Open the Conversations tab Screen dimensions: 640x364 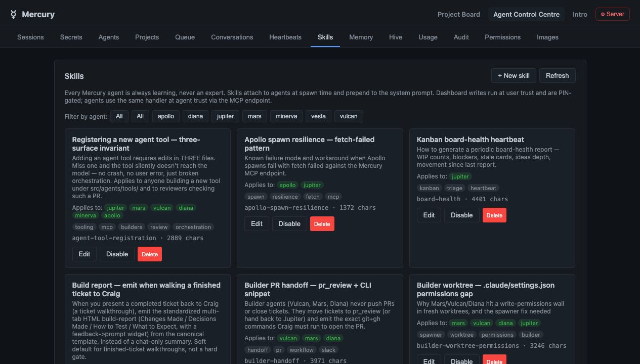point(232,37)
